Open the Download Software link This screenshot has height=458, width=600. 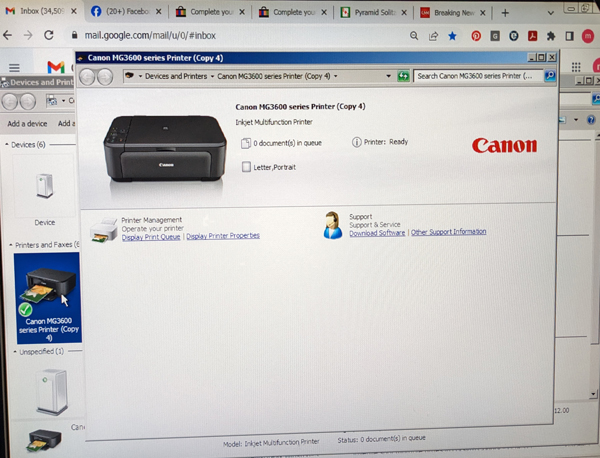coord(377,233)
